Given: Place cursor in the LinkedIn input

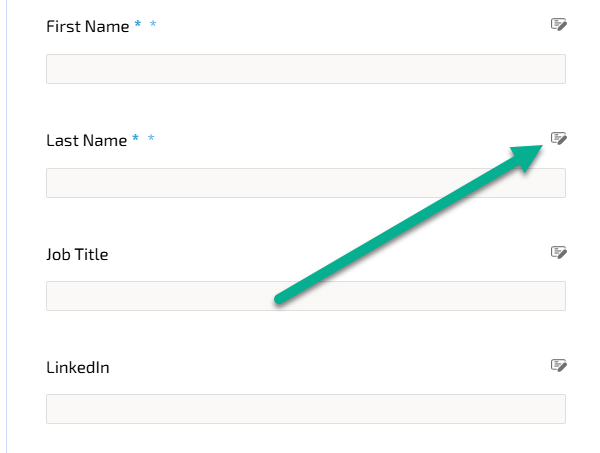Looking at the screenshot, I should [305, 409].
